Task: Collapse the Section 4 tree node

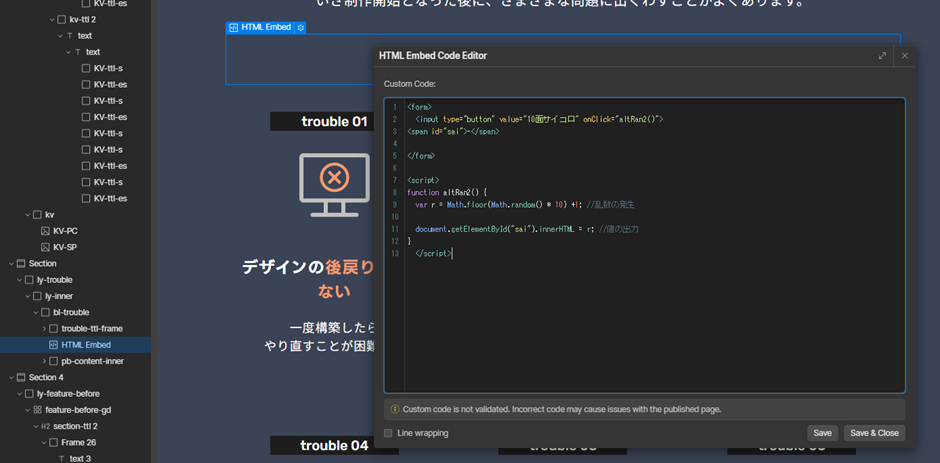Action: tap(11, 378)
